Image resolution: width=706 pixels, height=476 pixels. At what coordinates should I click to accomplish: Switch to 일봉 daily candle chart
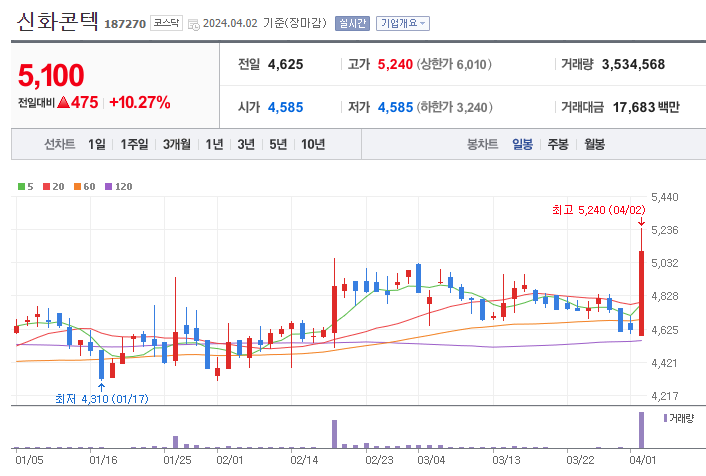[522, 145]
